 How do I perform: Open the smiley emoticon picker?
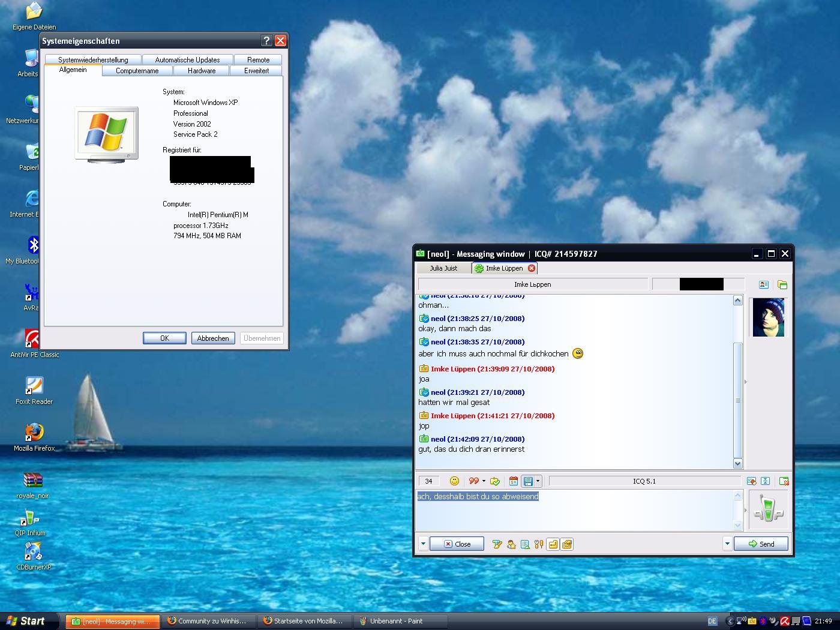[454, 481]
